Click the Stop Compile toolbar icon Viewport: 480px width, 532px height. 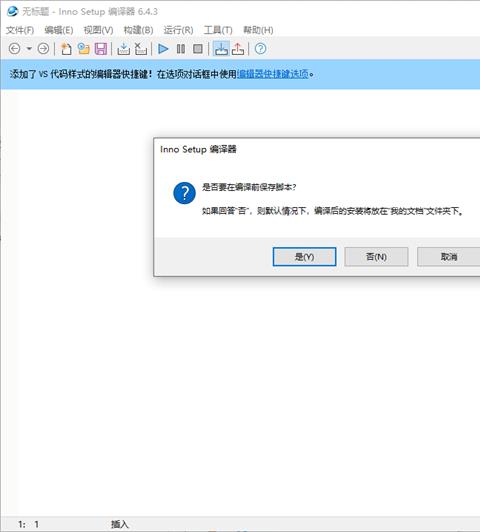point(140,49)
